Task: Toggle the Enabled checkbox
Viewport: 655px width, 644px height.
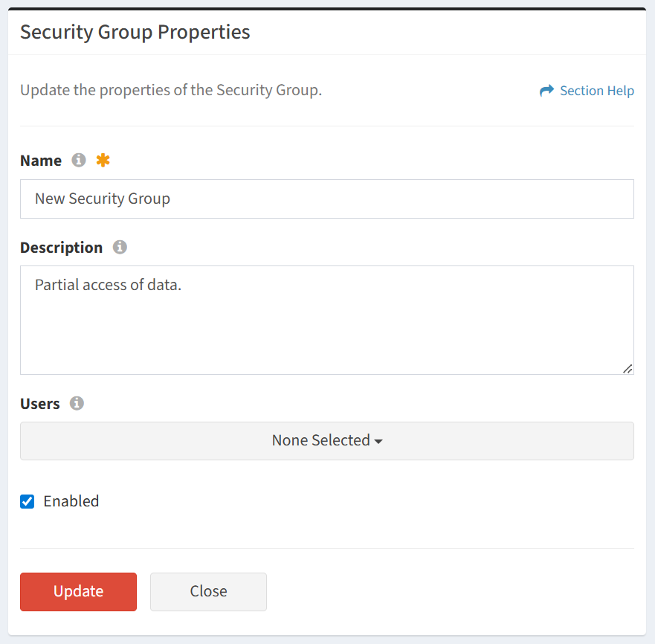Action: pyautogui.click(x=28, y=501)
